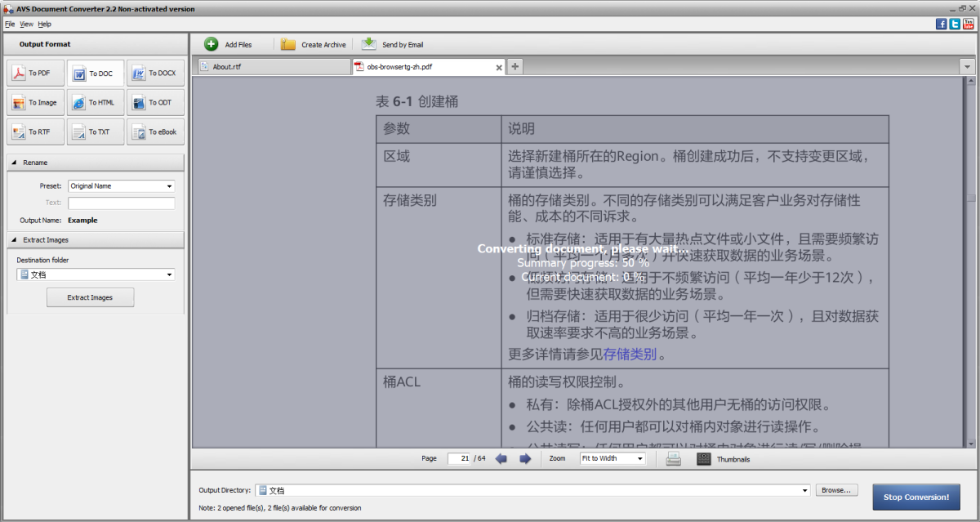Select the To PDF output format

(x=34, y=73)
